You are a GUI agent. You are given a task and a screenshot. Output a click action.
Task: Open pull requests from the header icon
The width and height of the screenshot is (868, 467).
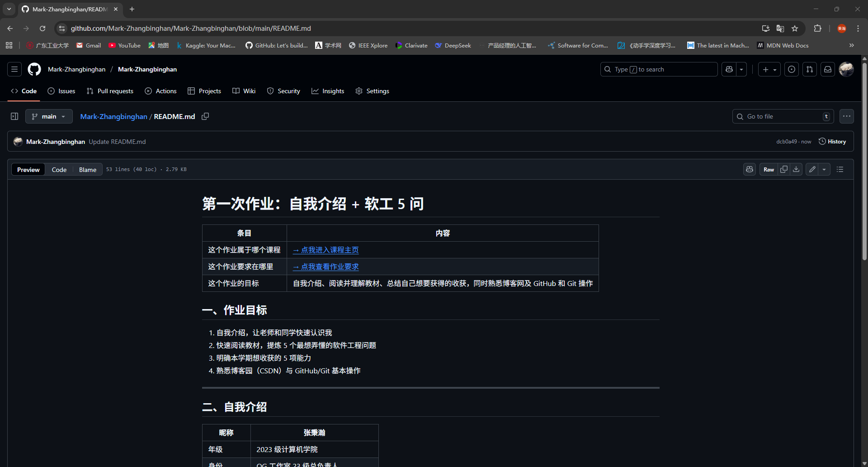810,69
